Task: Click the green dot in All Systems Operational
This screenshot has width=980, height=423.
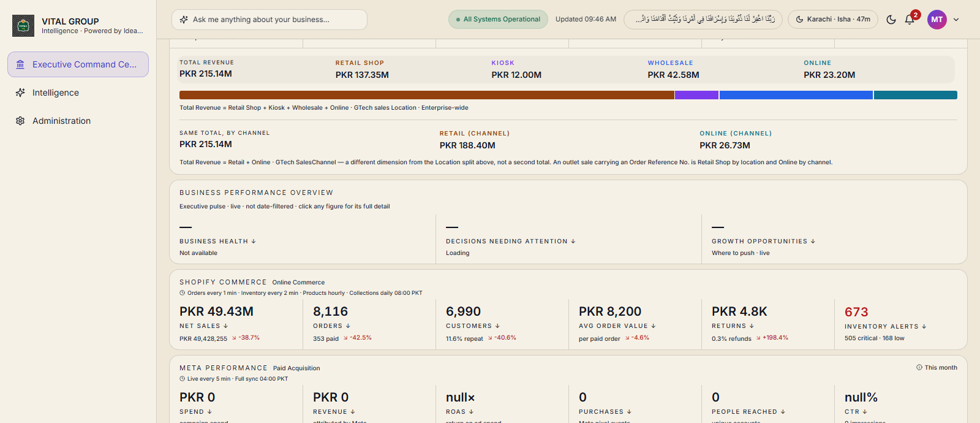Action: (458, 20)
